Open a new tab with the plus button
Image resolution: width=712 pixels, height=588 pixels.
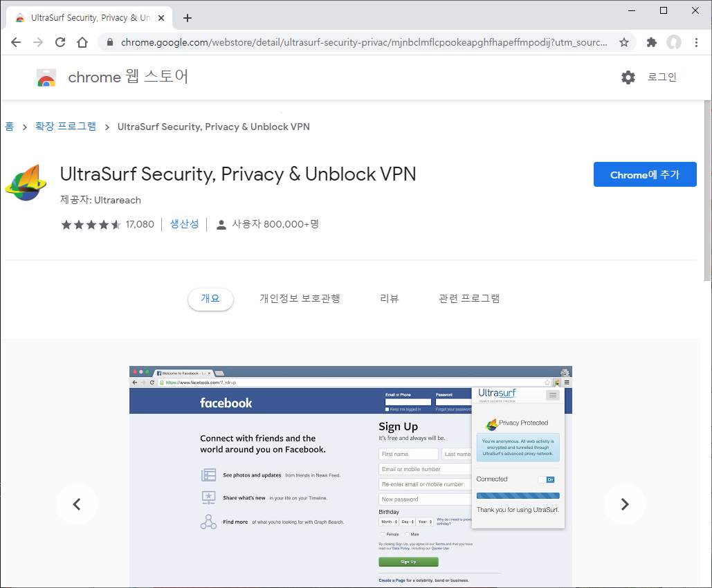(187, 18)
